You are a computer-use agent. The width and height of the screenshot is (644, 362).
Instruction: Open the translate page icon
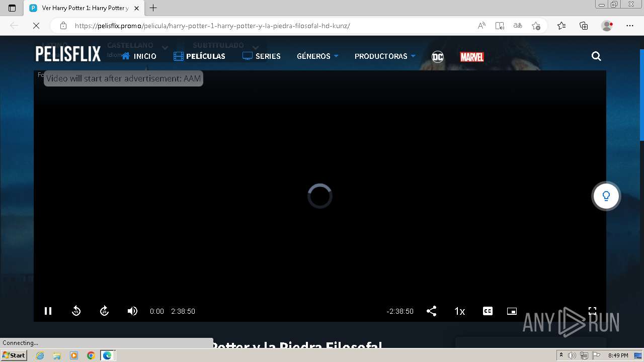pos(518,26)
